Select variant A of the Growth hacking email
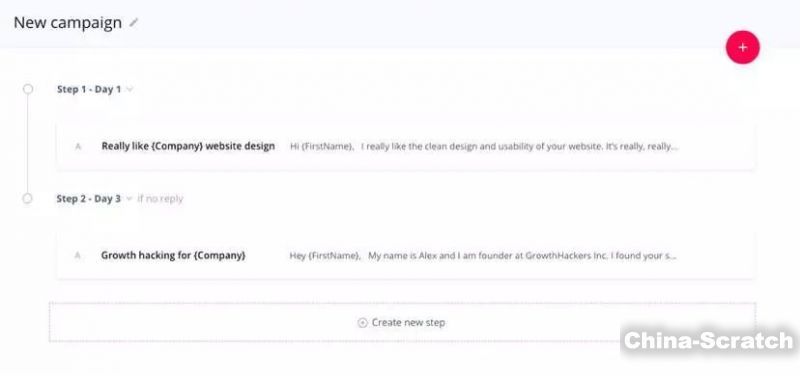The width and height of the screenshot is (800, 375). coord(78,255)
